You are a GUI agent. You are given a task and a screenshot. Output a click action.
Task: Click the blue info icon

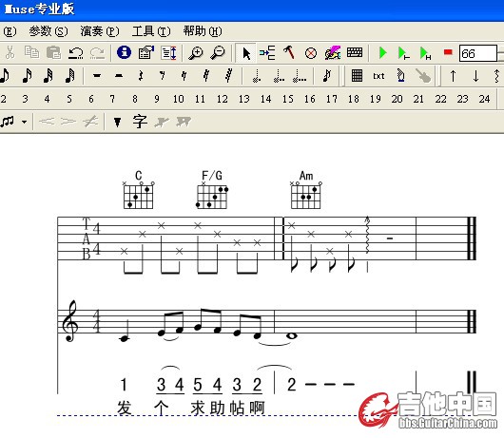pos(124,52)
